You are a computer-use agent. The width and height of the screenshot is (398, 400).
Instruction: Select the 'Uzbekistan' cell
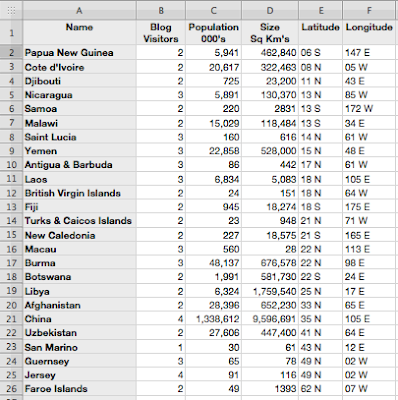point(79,333)
